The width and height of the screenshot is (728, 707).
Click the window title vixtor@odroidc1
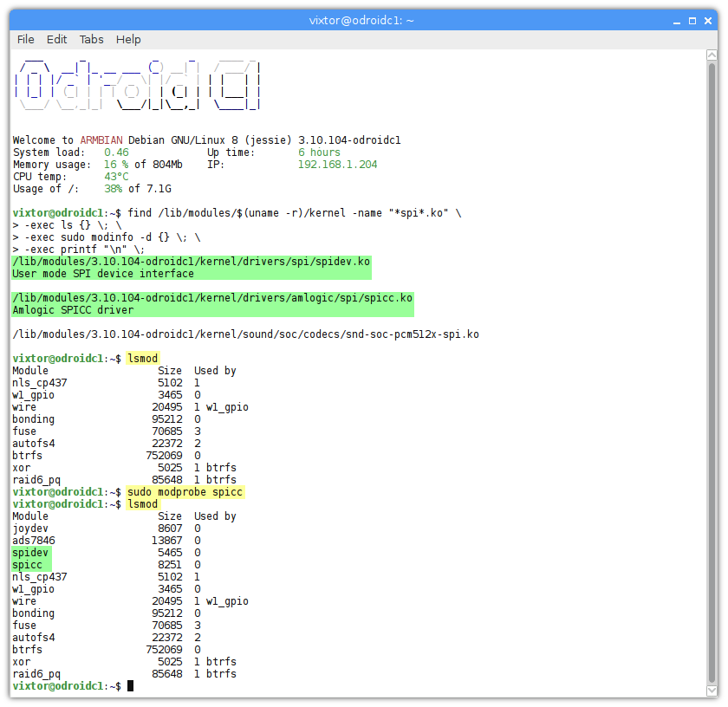(361, 20)
